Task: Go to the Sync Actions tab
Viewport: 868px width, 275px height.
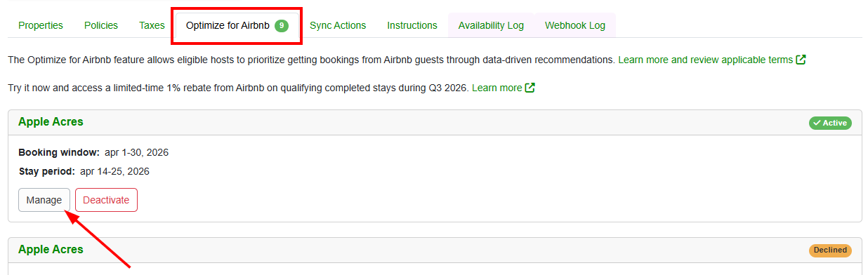Action: [x=338, y=25]
